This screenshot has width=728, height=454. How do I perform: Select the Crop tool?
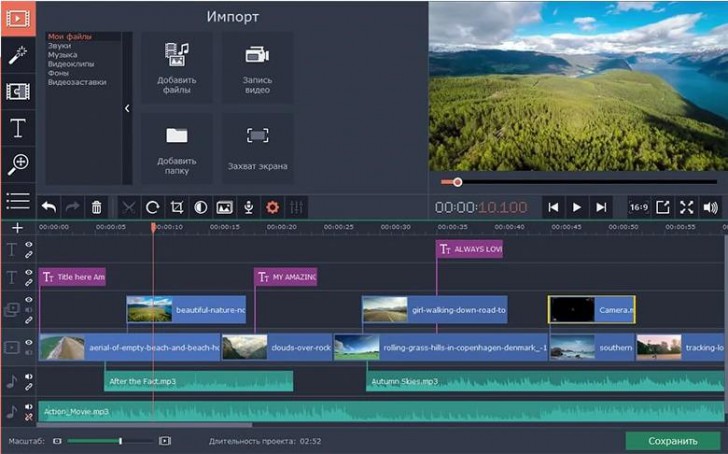pyautogui.click(x=177, y=207)
